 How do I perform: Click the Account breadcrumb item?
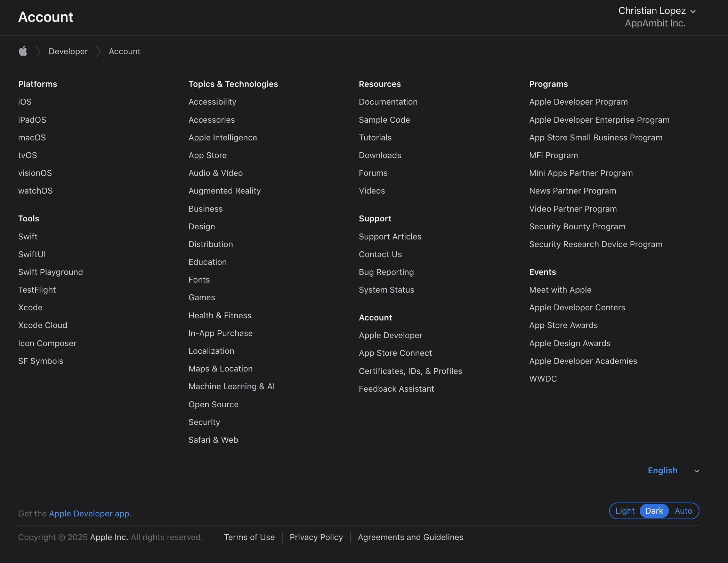[124, 51]
